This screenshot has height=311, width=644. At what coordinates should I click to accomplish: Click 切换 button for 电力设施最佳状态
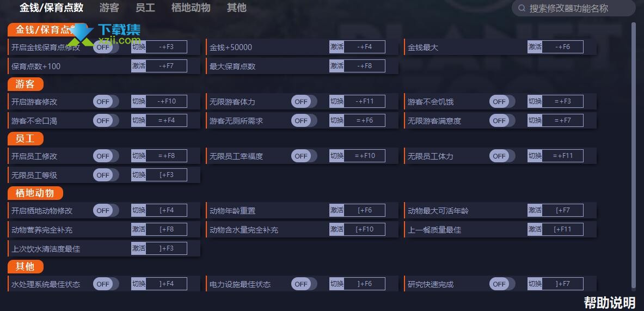point(336,283)
